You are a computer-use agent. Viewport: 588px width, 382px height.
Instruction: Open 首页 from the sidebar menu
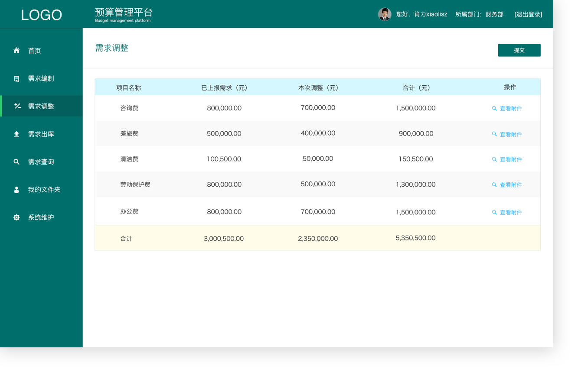(35, 51)
